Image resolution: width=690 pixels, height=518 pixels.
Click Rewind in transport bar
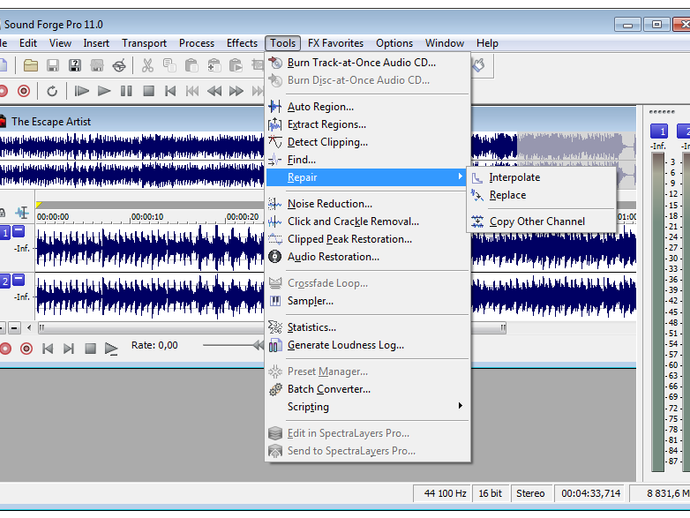(x=214, y=91)
